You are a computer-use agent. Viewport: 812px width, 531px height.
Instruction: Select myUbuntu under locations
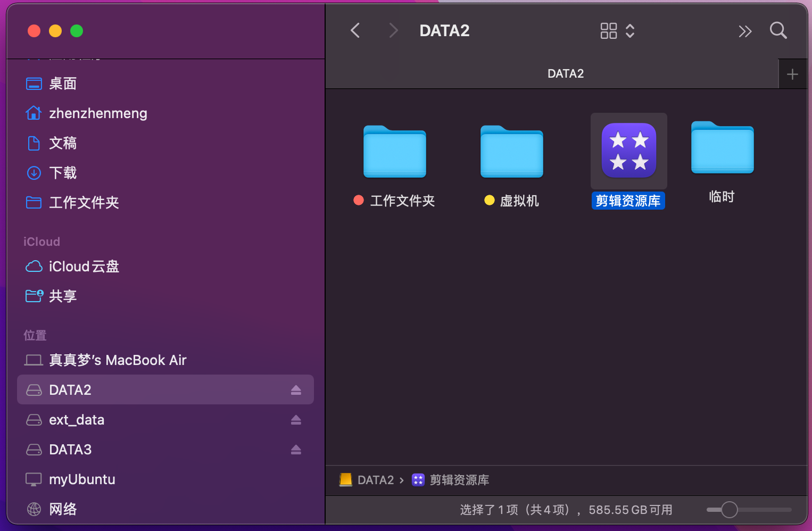click(82, 479)
